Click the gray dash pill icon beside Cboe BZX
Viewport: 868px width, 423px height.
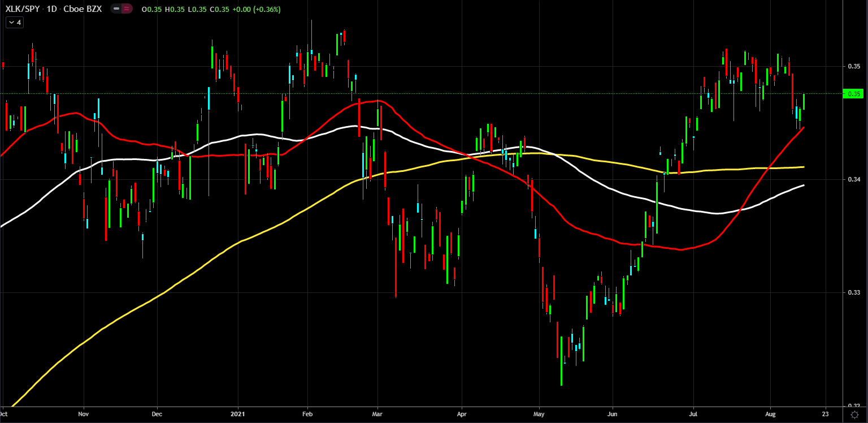click(x=117, y=10)
